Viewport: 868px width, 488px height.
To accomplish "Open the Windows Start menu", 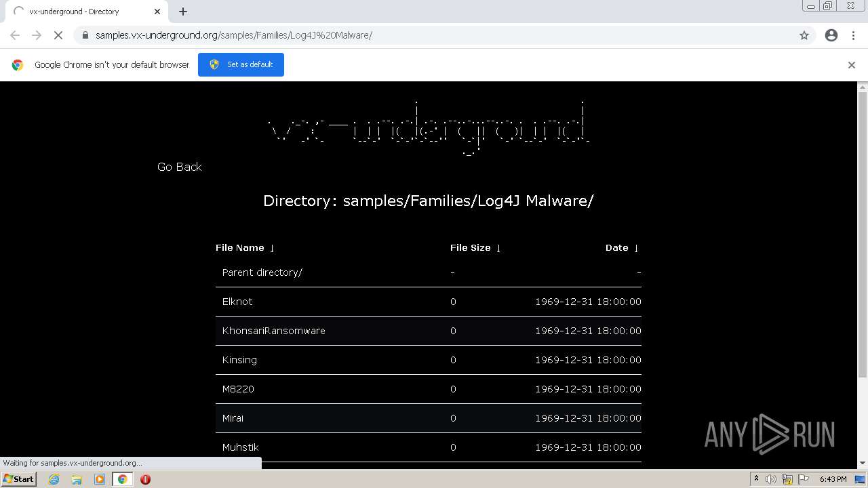I will (18, 479).
